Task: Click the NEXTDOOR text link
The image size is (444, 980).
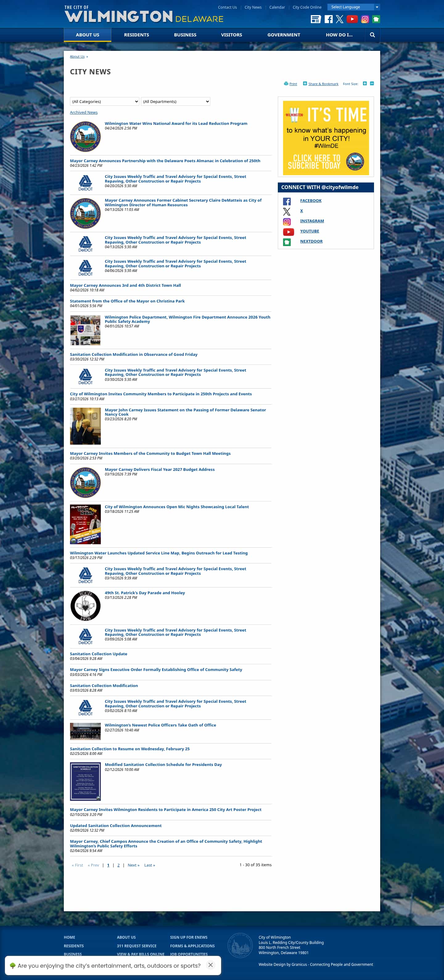Action: tap(311, 241)
